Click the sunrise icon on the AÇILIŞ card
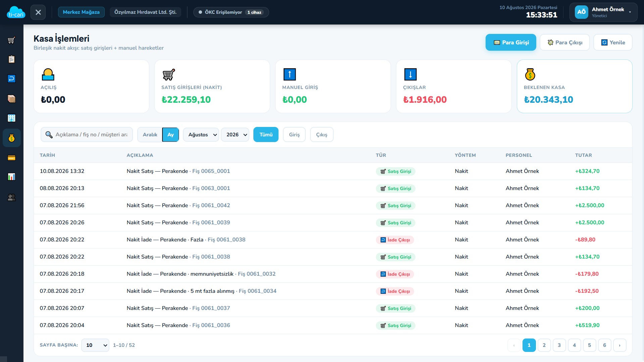Screen dimensions: 644x362 click(48, 74)
